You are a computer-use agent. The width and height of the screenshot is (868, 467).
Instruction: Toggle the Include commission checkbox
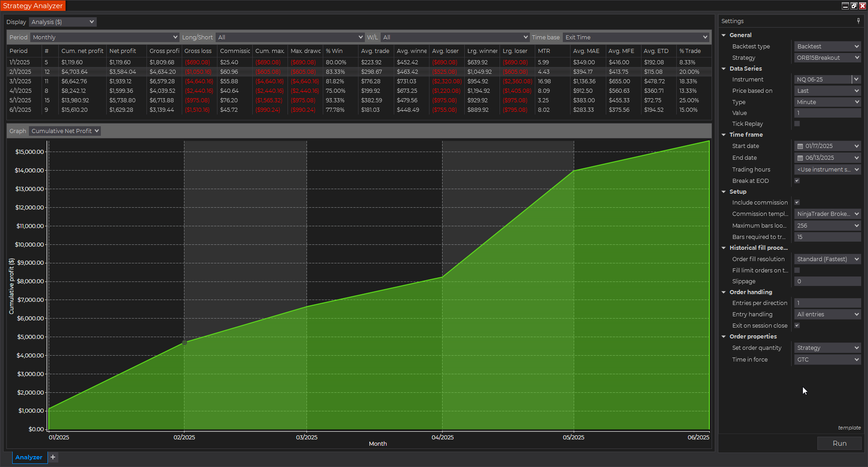[x=797, y=202]
